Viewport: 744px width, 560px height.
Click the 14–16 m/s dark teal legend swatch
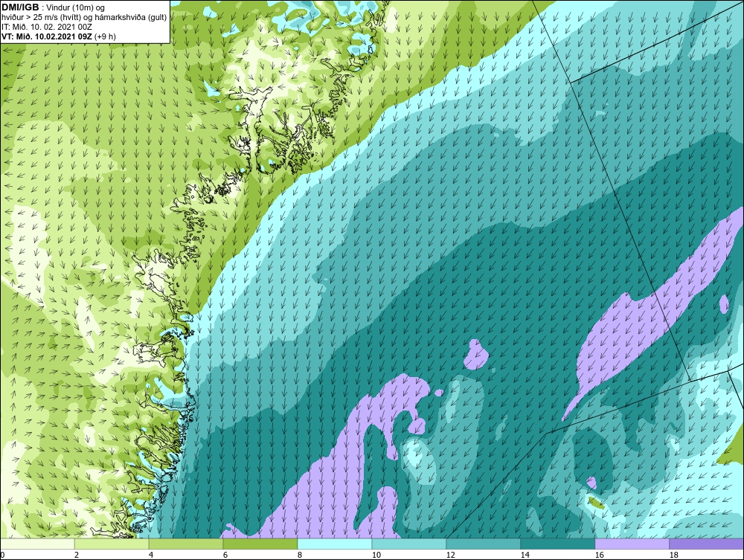coord(557,544)
